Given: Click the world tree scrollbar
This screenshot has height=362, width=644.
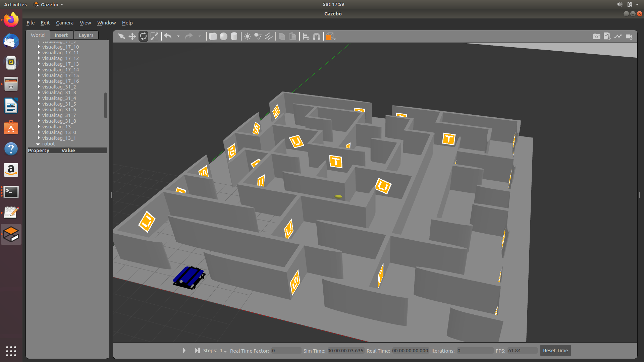Looking at the screenshot, I should tap(106, 105).
